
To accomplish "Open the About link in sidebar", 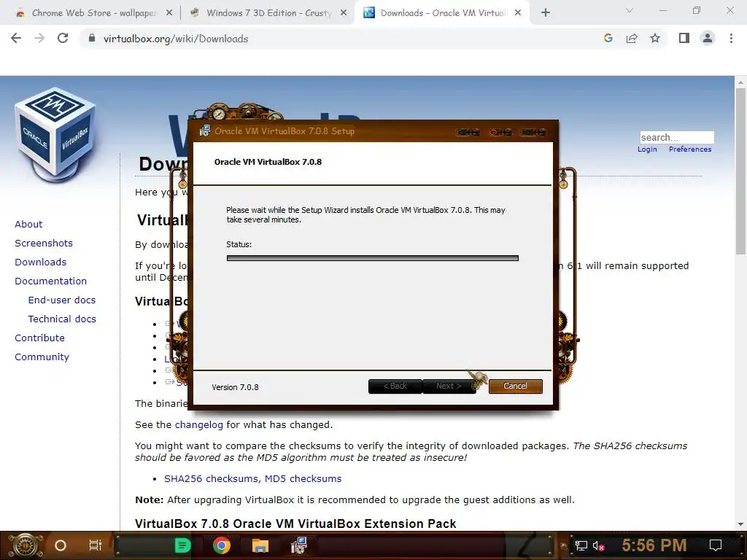I will pyautogui.click(x=28, y=225).
